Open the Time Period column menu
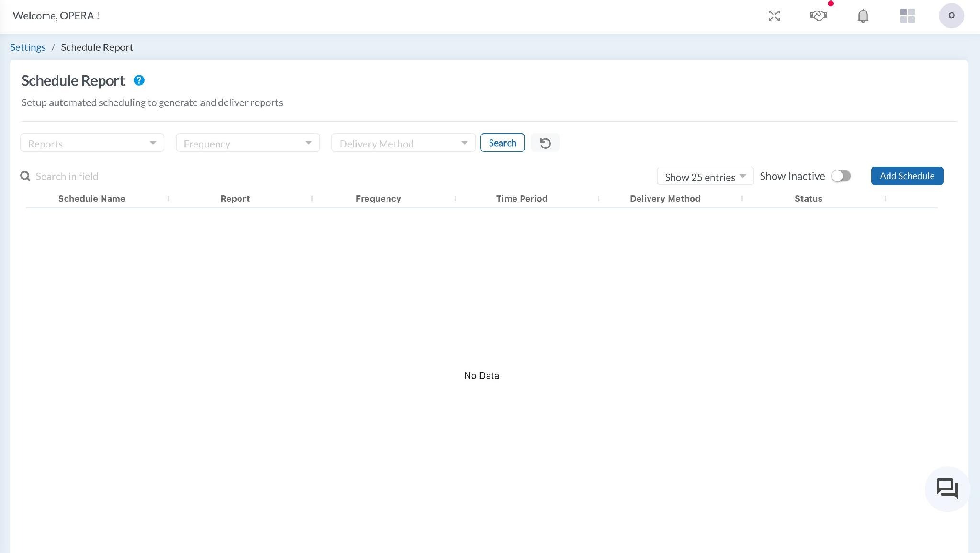The image size is (980, 553). pos(598,199)
